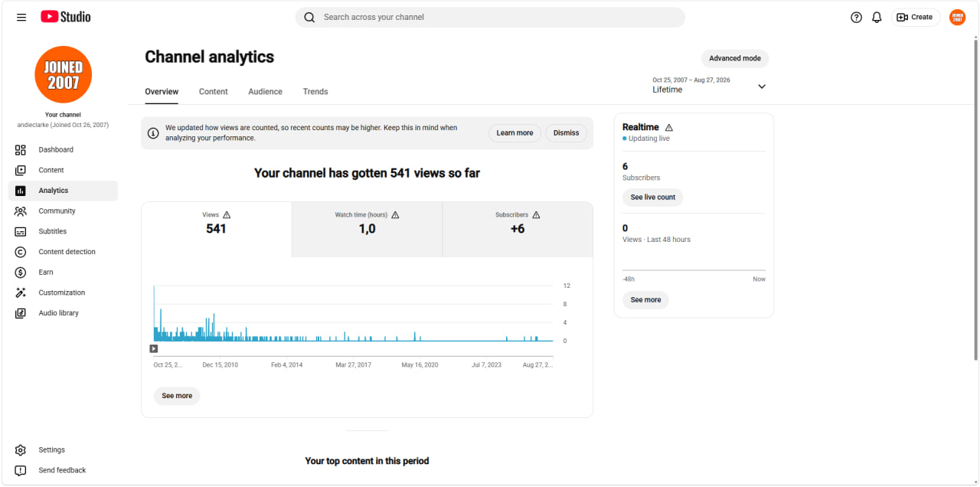Click the 'Views · Last 48 hours' text
The height and width of the screenshot is (487, 980).
[656, 240]
